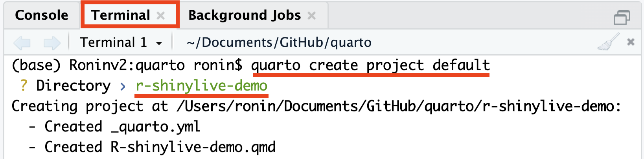This screenshot has height=159, width=644.
Task: Close the Background Jobs tab
Action: click(312, 15)
